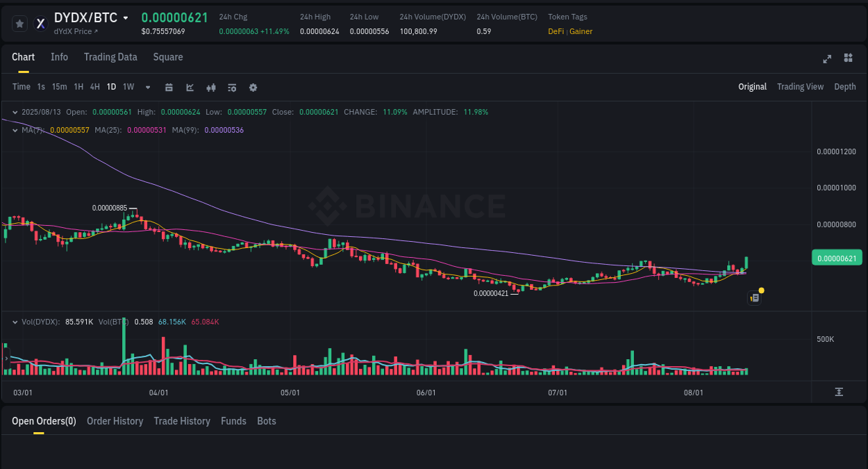868x469 pixels.
Task: Collapse the OHLC info row chevron
Action: pos(15,111)
